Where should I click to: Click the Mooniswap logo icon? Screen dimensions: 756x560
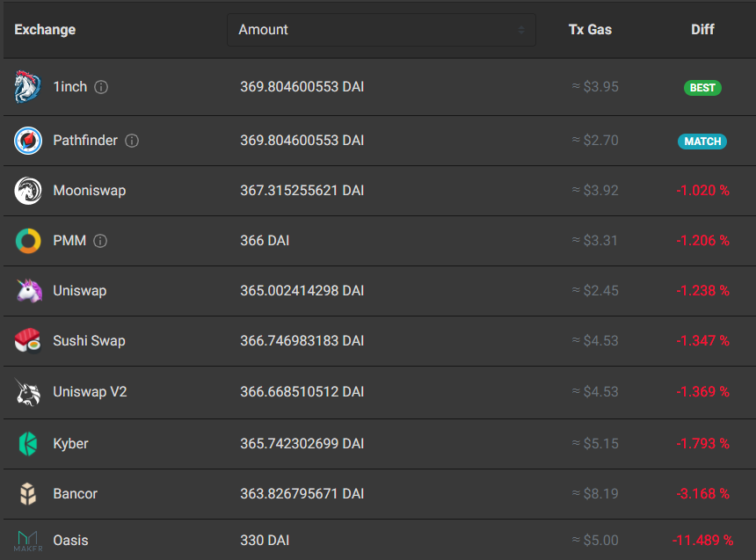pos(28,191)
